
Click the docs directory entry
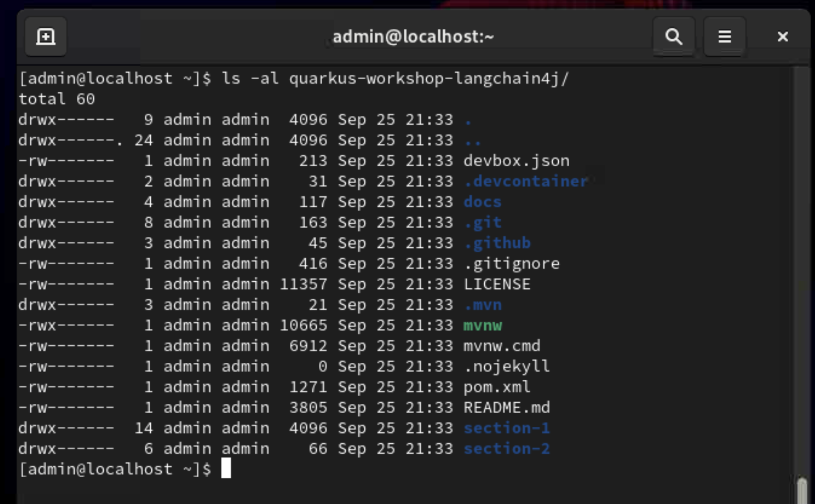(x=482, y=202)
